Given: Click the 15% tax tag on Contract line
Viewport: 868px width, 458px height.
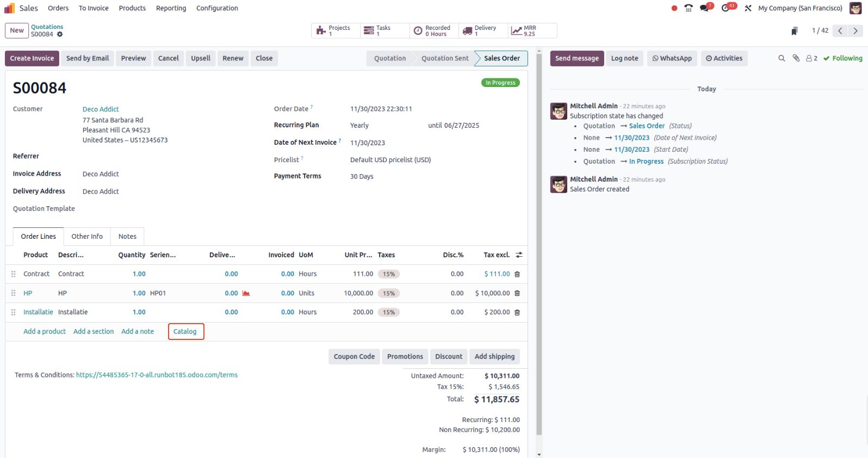Looking at the screenshot, I should coord(389,274).
